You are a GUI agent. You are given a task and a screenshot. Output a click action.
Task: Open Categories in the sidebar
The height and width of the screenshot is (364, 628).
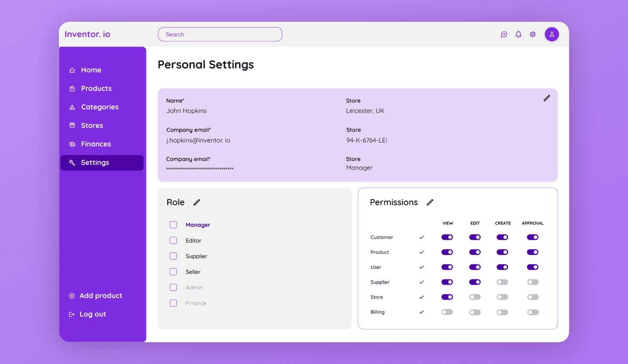(x=102, y=107)
